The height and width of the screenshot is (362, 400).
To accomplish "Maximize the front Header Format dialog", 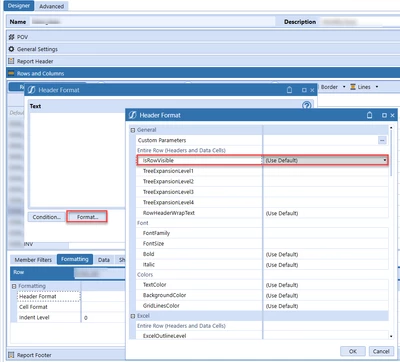I will (x=384, y=115).
